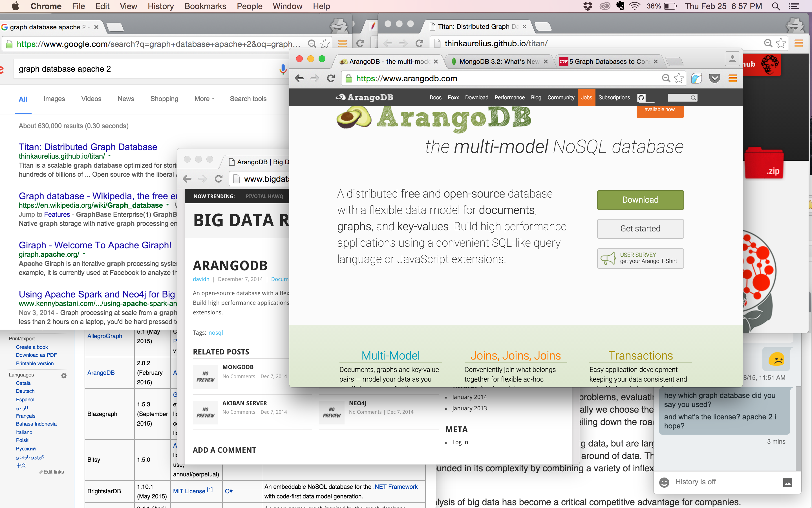Click the green Download button

tap(640, 200)
